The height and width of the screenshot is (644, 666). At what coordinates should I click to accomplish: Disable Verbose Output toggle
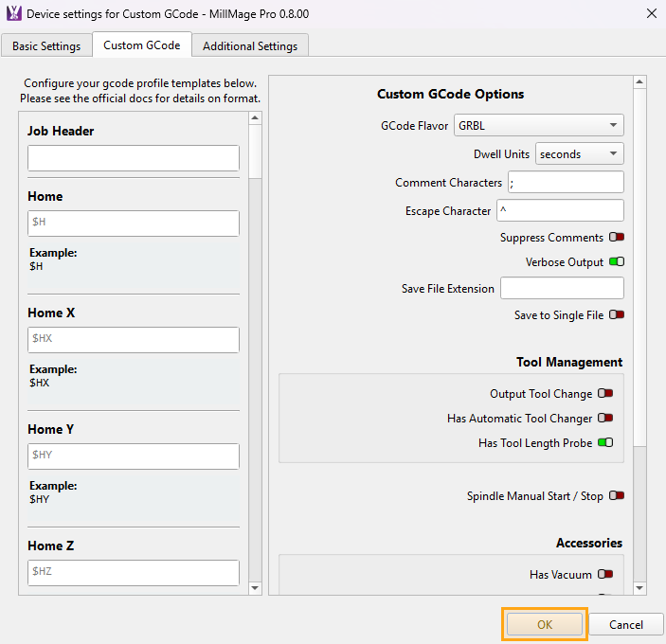coord(617,262)
